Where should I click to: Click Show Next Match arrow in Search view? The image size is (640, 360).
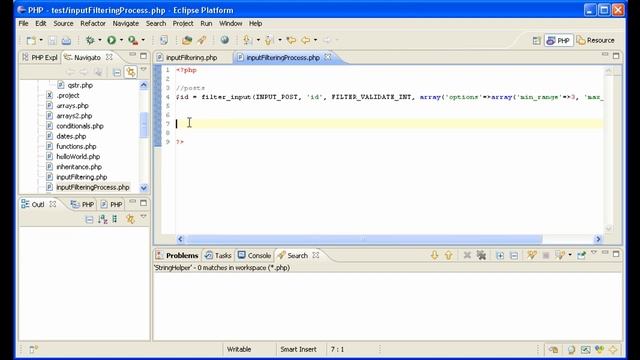point(434,256)
